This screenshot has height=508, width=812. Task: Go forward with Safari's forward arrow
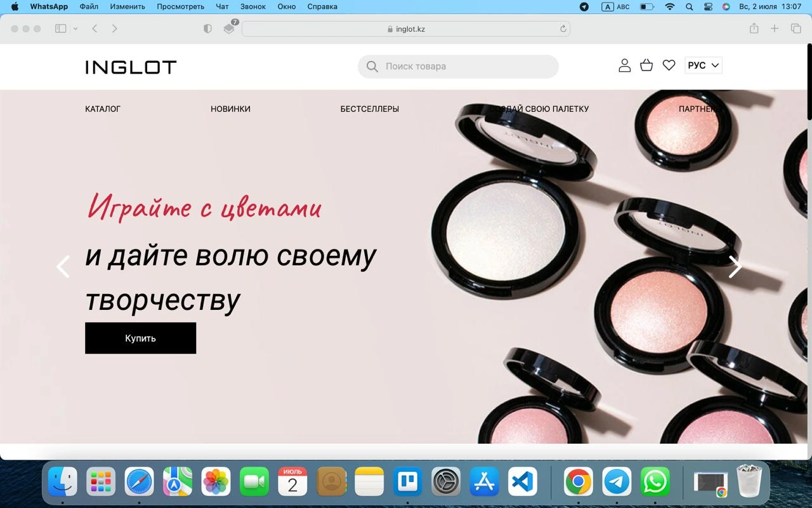114,29
